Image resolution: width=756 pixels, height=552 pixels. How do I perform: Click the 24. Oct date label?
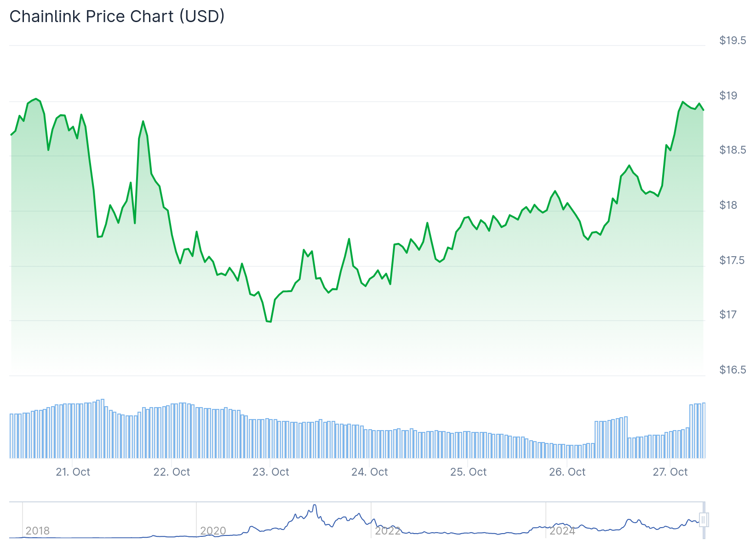click(x=370, y=472)
